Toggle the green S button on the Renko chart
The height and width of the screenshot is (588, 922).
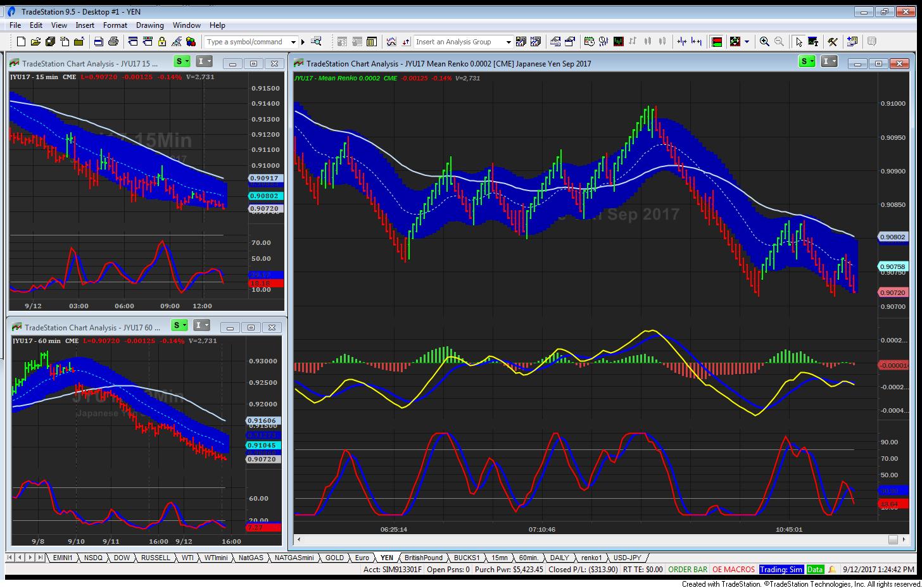(807, 61)
